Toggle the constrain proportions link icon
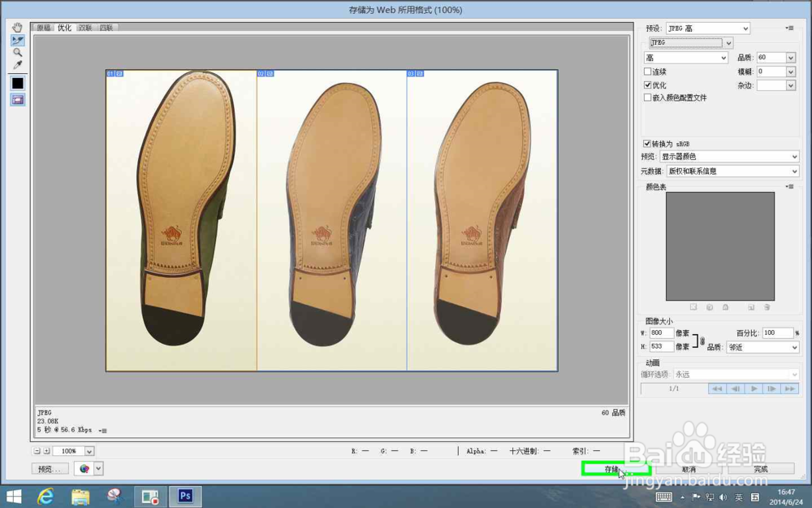This screenshot has height=508, width=812. (702, 341)
